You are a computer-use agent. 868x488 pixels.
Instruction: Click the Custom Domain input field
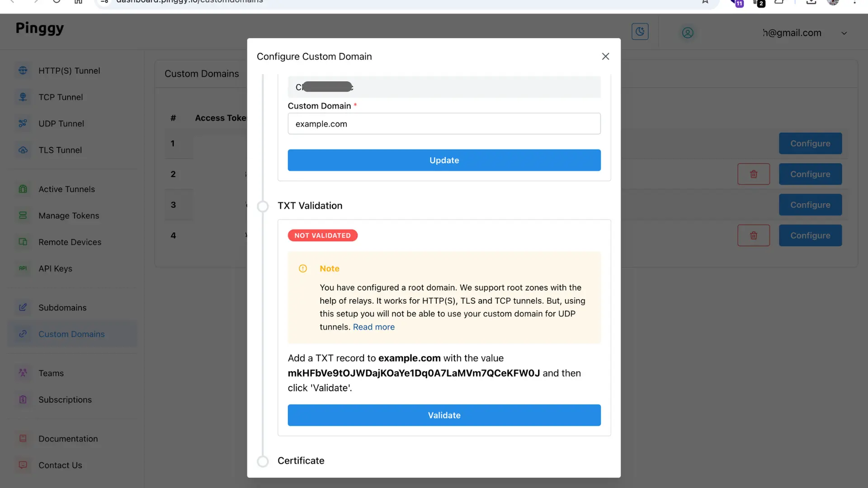coord(443,123)
